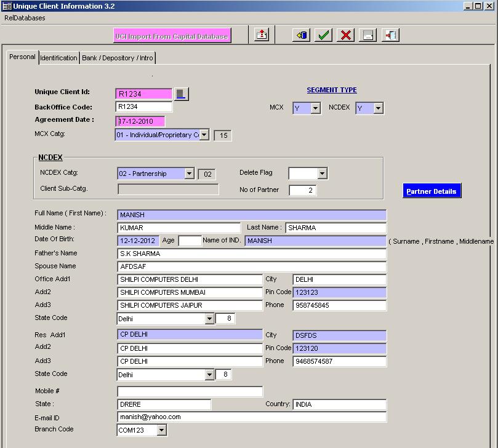Open the Branch Code dropdown
Screen dimensions: 498x448
[161, 431]
